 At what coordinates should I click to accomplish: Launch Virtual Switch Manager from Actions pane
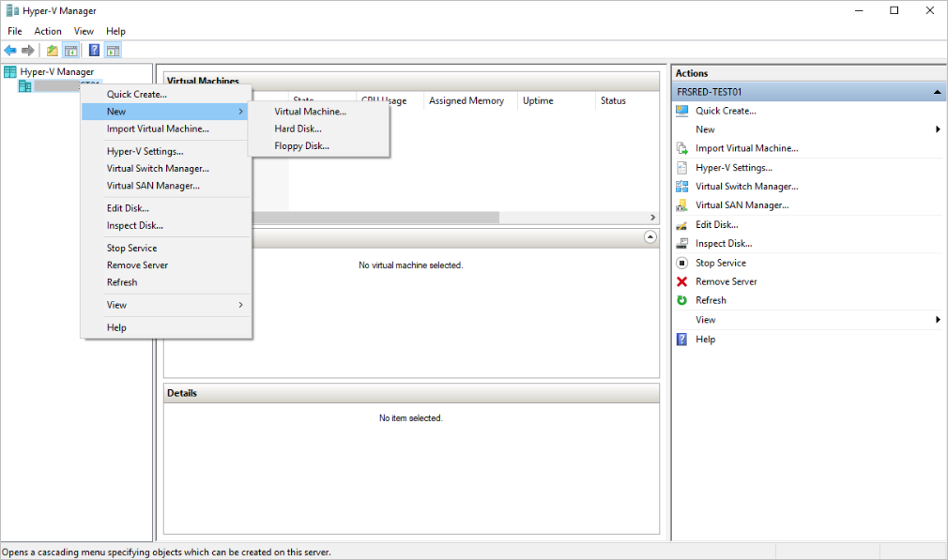pyautogui.click(x=681, y=186)
